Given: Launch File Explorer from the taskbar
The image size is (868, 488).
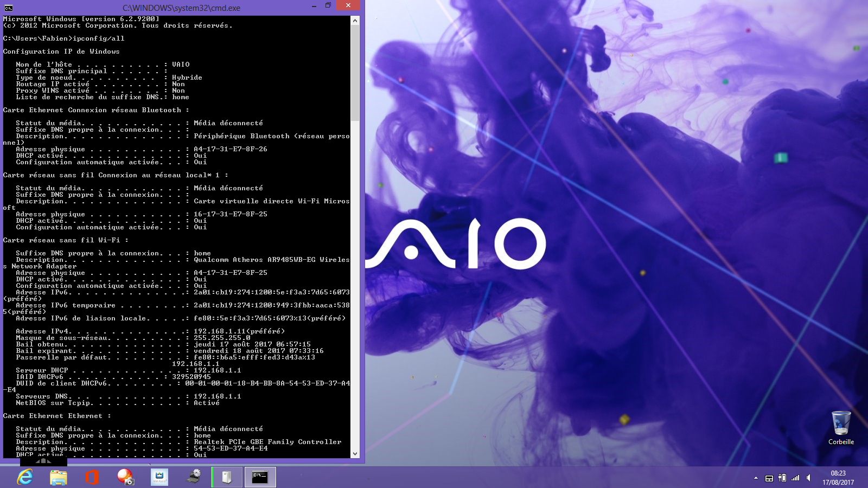Looking at the screenshot, I should pyautogui.click(x=59, y=477).
